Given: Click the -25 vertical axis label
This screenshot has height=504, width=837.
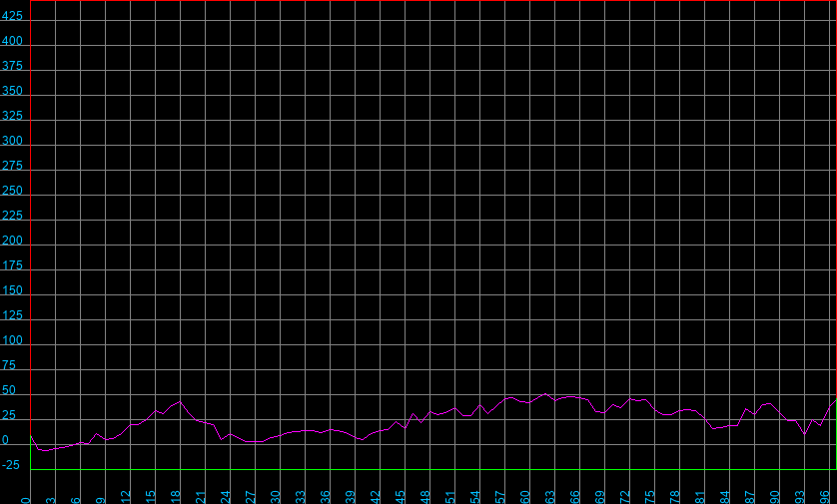Looking at the screenshot, I should pyautogui.click(x=11, y=465).
